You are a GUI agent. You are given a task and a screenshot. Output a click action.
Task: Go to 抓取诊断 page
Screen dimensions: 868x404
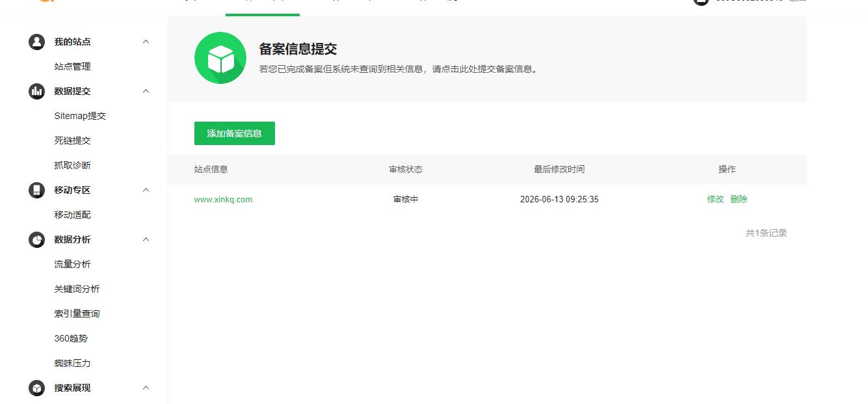[72, 165]
